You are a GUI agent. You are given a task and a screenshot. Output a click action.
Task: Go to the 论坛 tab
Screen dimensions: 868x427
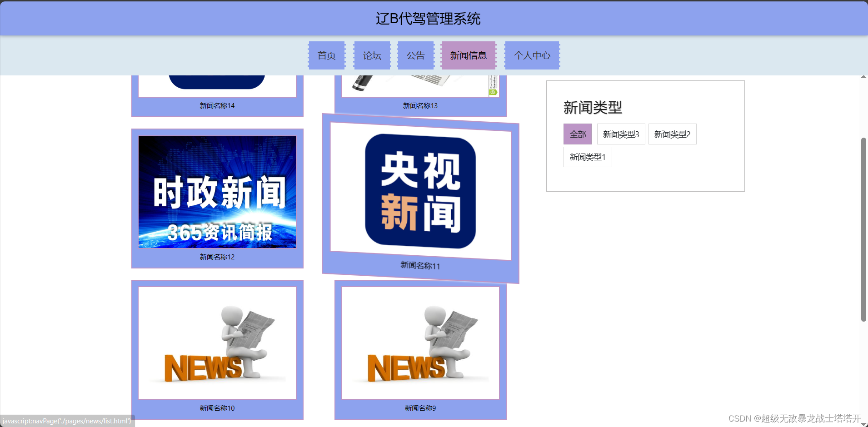pos(372,55)
